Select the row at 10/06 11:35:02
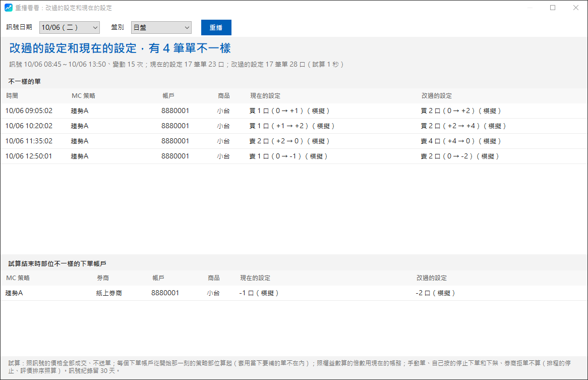588x380 pixels. point(294,141)
